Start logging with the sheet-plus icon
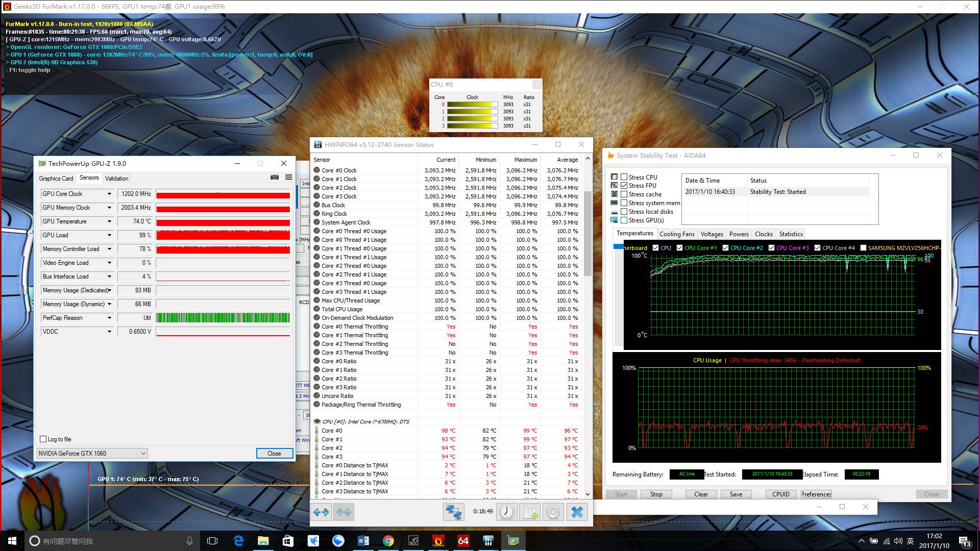 [x=531, y=512]
